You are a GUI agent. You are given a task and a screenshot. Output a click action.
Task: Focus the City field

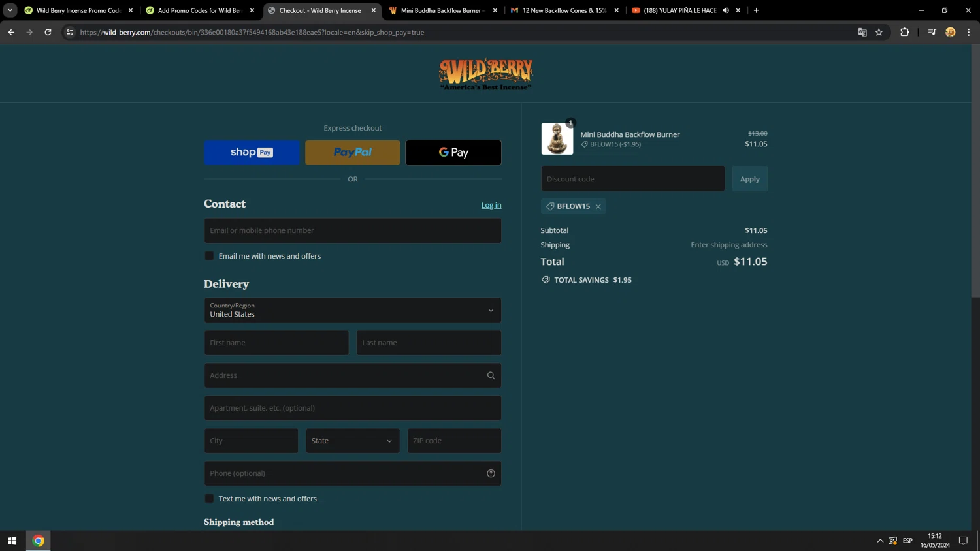[x=251, y=441]
